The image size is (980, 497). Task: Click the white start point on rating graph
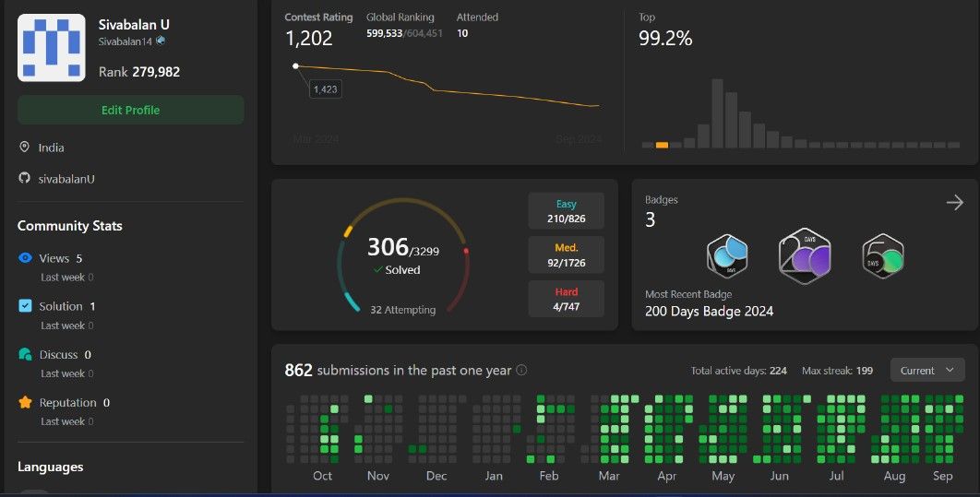295,65
